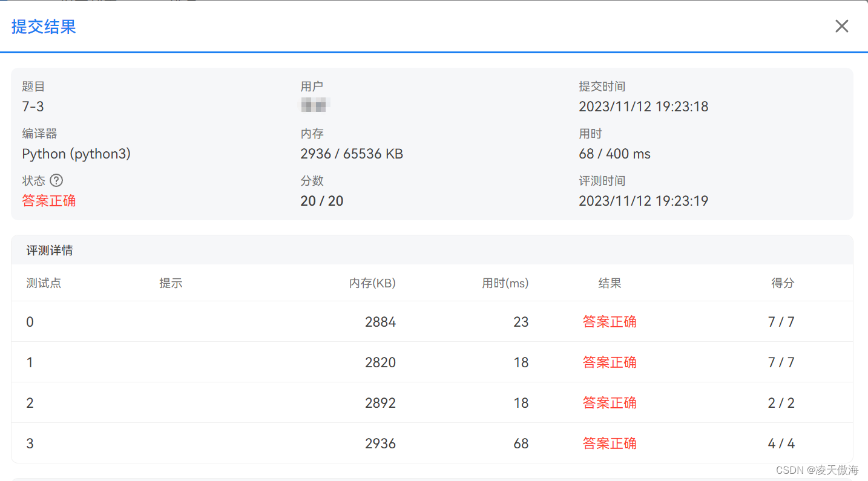The width and height of the screenshot is (868, 481).
Task: Click the 题目 field label
Action: coord(33,87)
